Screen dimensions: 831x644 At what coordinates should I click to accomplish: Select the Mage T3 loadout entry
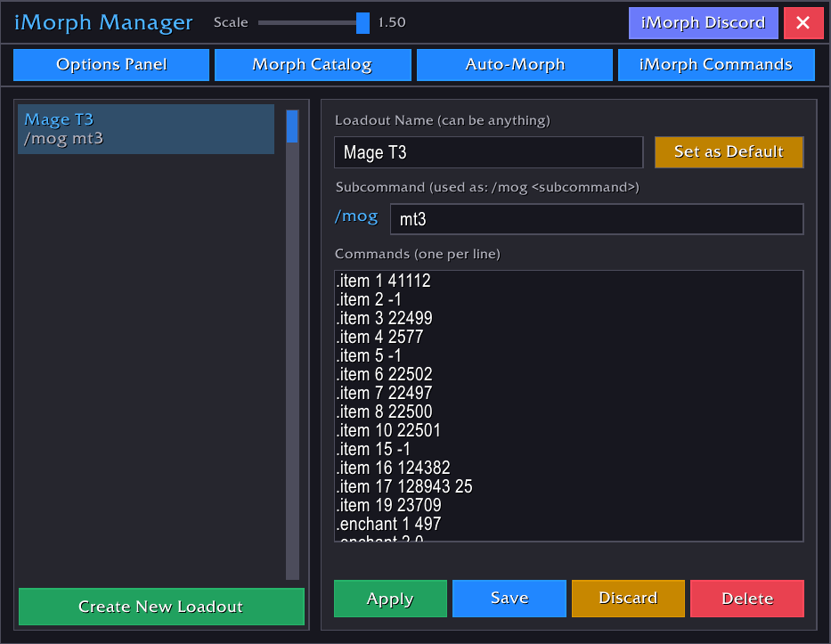click(x=146, y=129)
